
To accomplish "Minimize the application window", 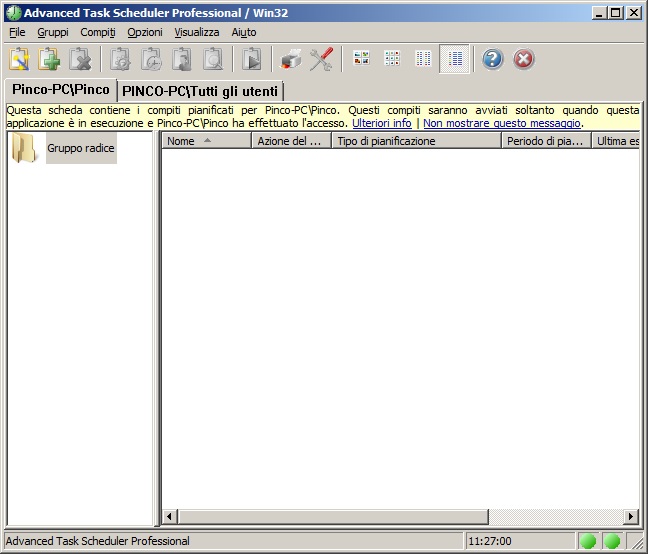I will click(599, 13).
